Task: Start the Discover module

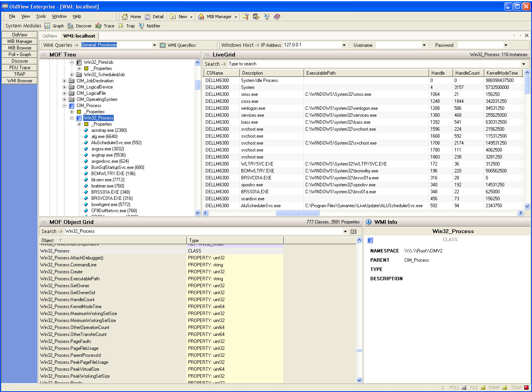Action: [70, 26]
